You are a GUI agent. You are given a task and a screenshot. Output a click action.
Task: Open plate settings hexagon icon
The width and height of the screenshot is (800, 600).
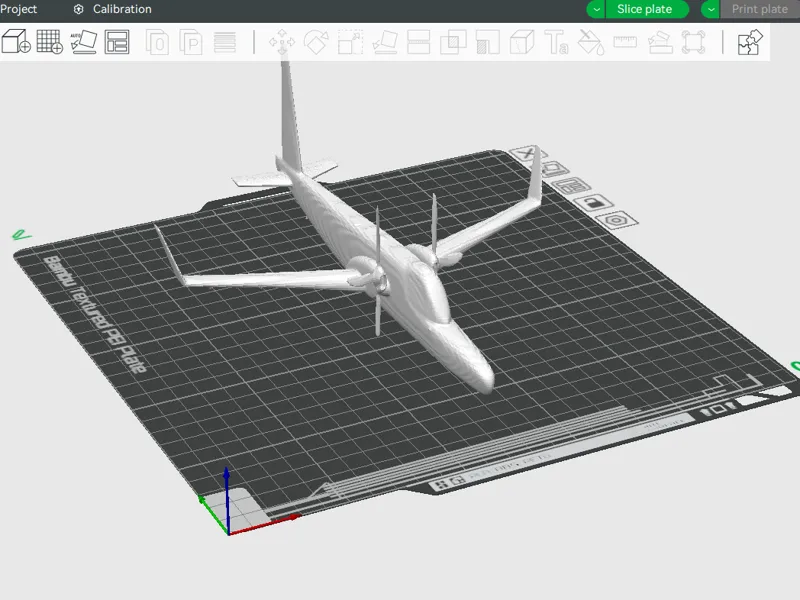pos(616,220)
